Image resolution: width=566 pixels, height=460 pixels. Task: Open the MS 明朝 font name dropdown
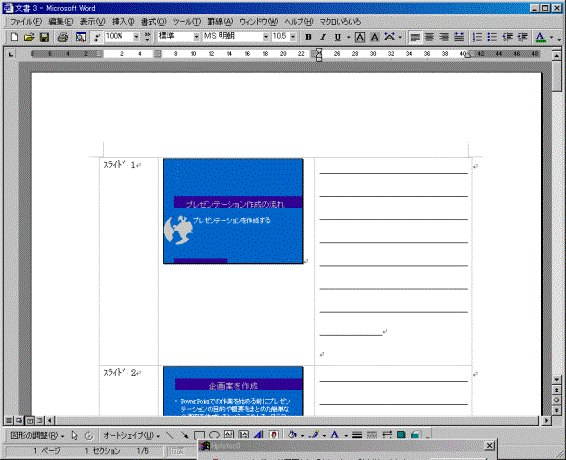point(266,36)
